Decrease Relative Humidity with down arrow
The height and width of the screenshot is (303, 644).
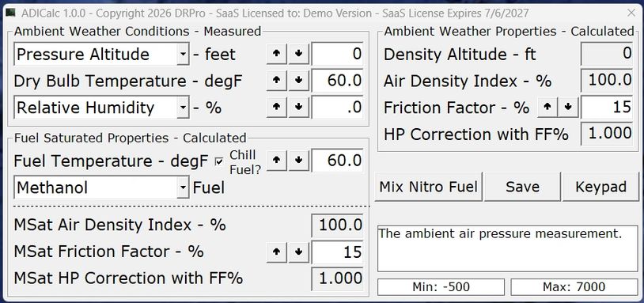coord(298,107)
